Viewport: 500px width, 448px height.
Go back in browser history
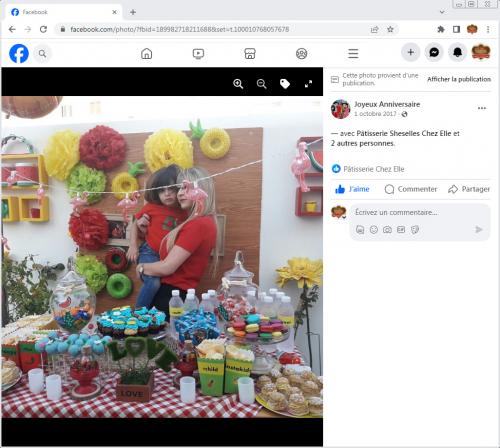point(12,29)
